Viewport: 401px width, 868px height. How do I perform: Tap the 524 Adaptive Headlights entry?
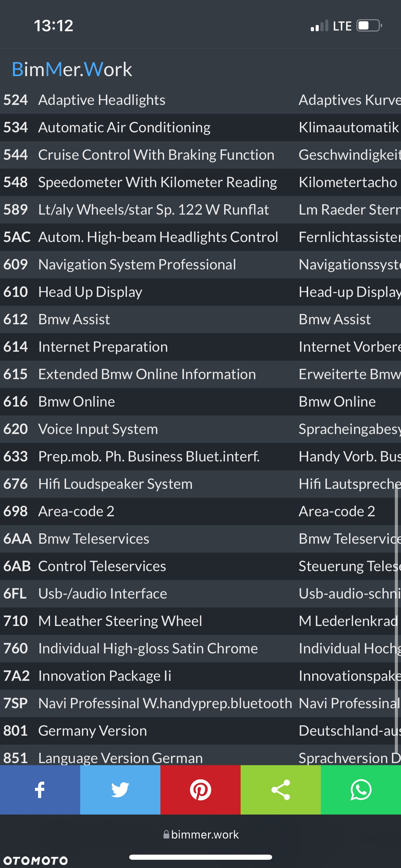(x=200, y=100)
